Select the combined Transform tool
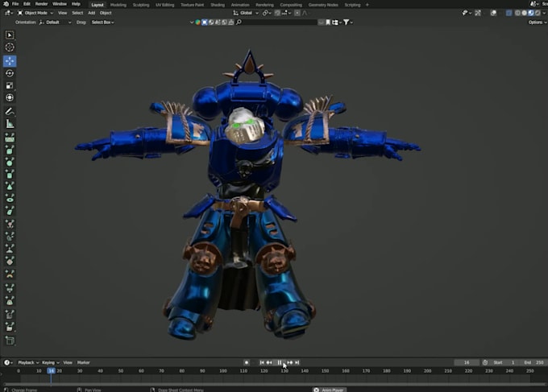548x392 pixels. [10, 97]
